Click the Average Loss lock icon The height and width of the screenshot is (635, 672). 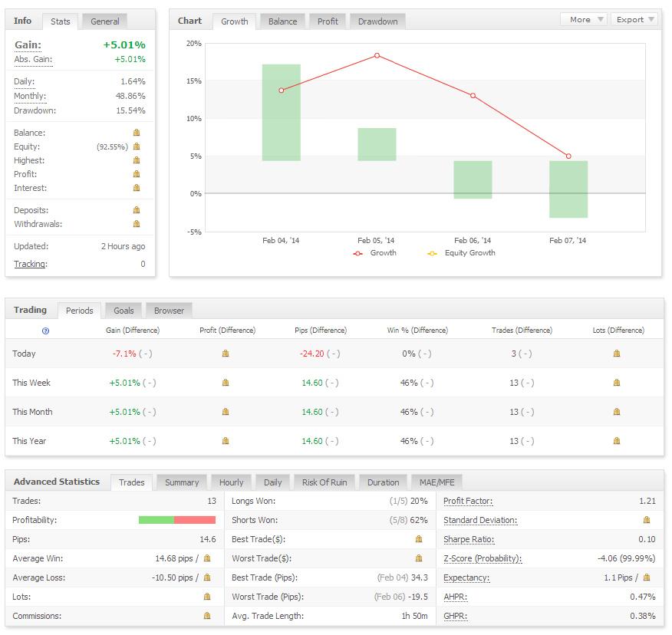(x=207, y=577)
